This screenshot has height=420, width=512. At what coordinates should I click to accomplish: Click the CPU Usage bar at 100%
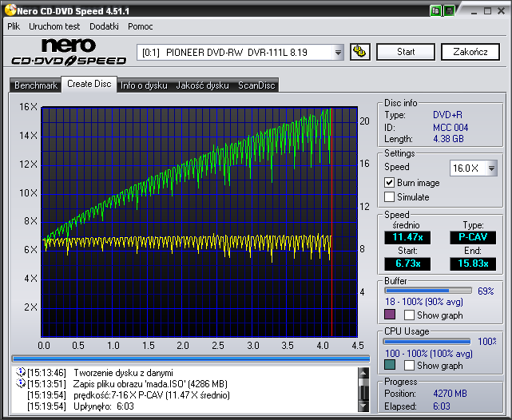tap(427, 342)
